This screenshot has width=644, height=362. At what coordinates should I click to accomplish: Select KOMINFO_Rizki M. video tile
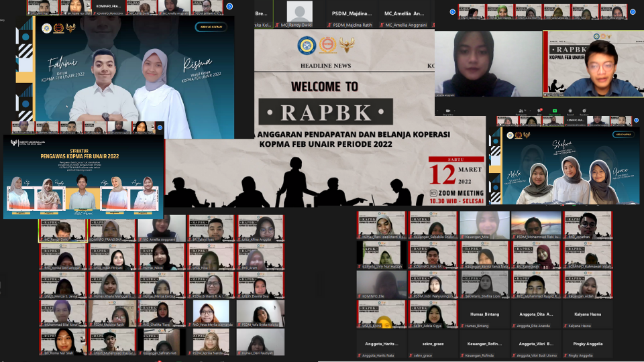[433, 255]
